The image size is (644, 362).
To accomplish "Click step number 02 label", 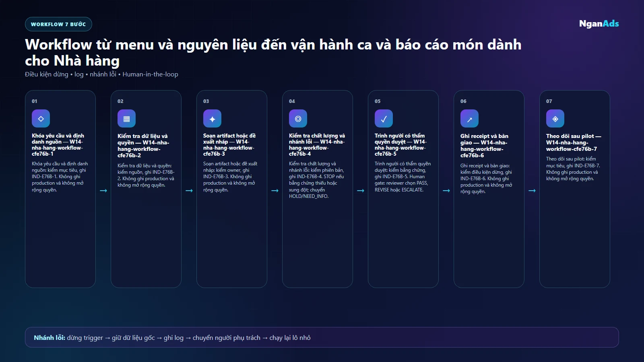I will [x=120, y=101].
